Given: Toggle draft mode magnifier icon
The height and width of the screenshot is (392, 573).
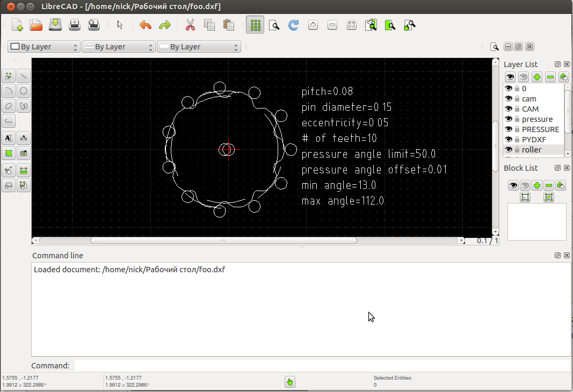Looking at the screenshot, I should point(274,25).
